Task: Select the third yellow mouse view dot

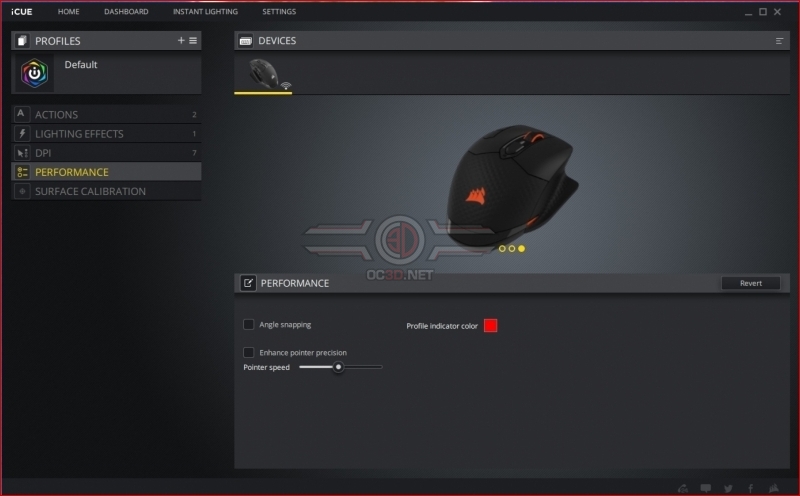Action: [521, 249]
